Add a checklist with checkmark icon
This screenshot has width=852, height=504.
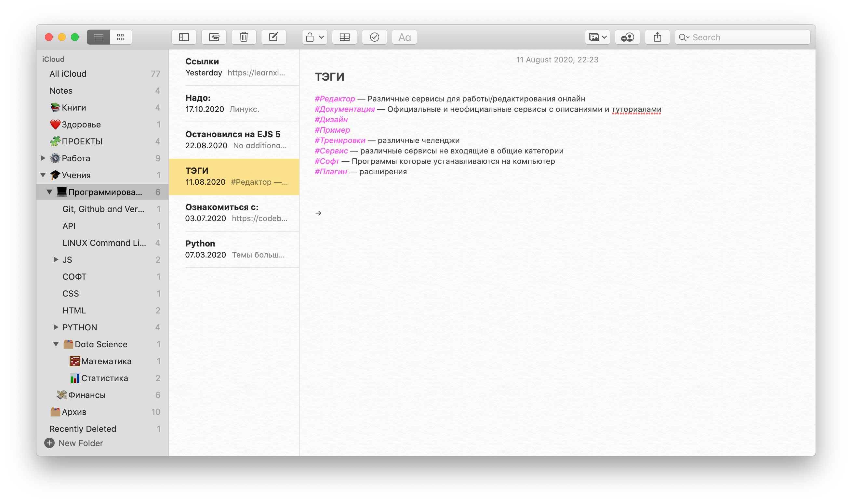[374, 37]
